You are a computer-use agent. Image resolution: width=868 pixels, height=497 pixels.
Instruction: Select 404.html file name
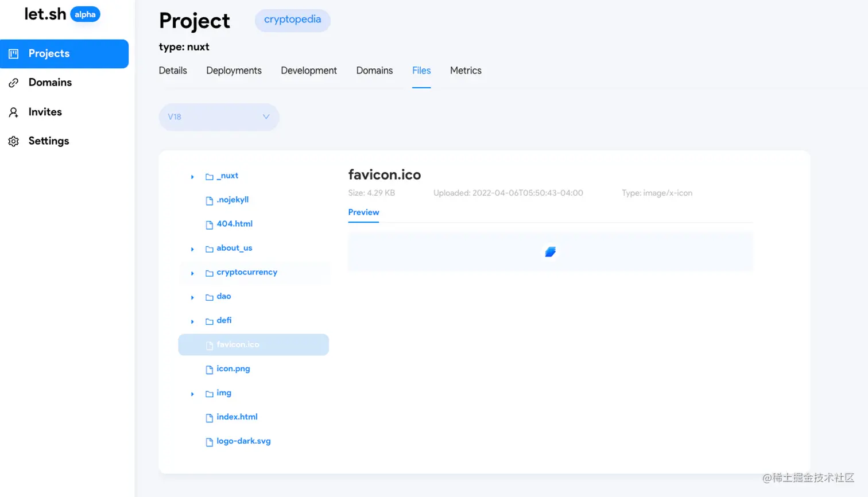pyautogui.click(x=234, y=224)
